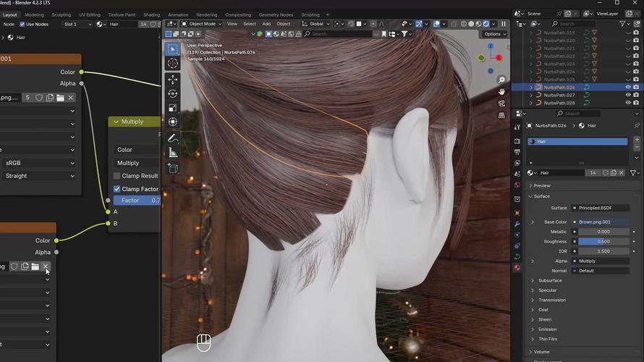Click the folder icon on the Brown.png image node
This screenshot has height=362, width=644.
coord(60,98)
